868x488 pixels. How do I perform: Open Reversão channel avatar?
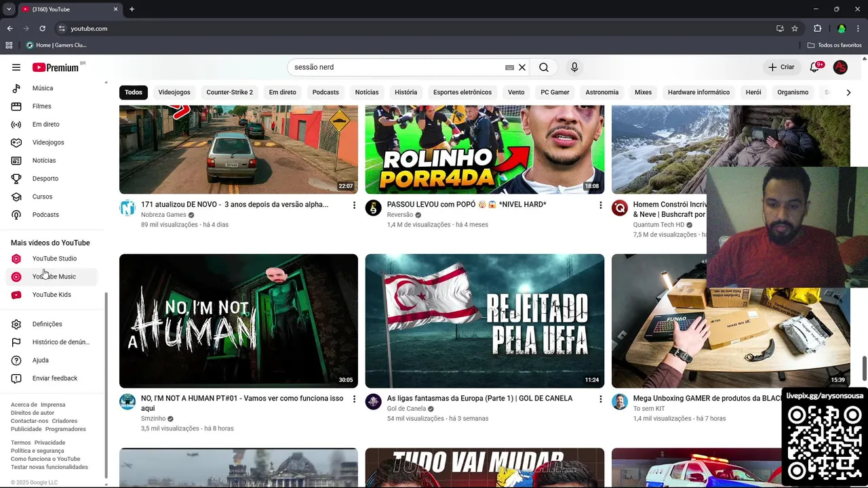373,207
